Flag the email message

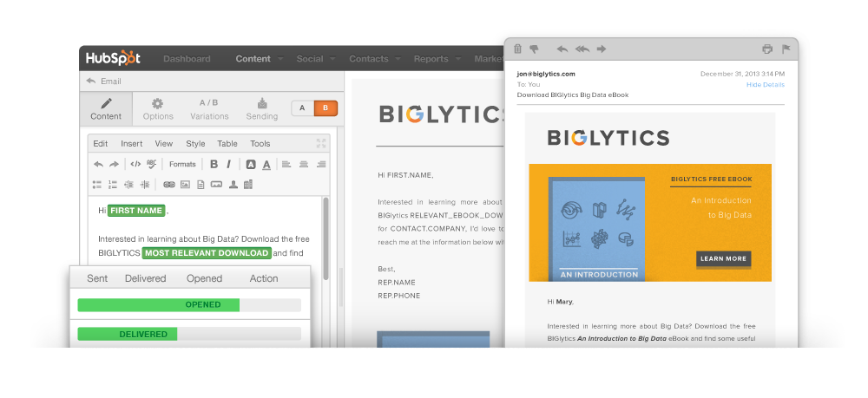[786, 49]
